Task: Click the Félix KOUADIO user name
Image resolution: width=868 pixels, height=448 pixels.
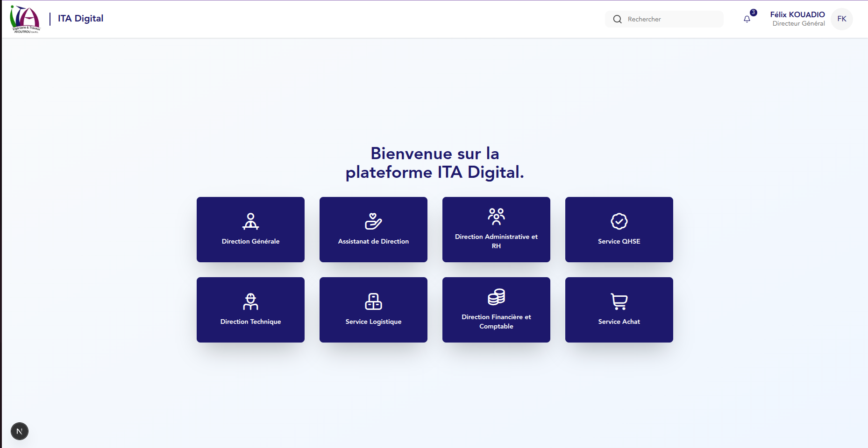Action: (x=797, y=14)
